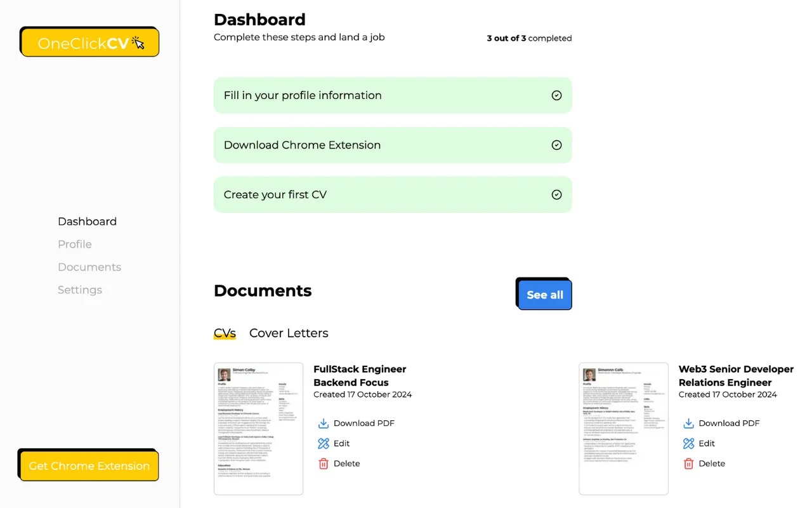The image size is (812, 508).
Task: Open the FullStack Engineer CV thumbnail preview
Action: [258, 429]
